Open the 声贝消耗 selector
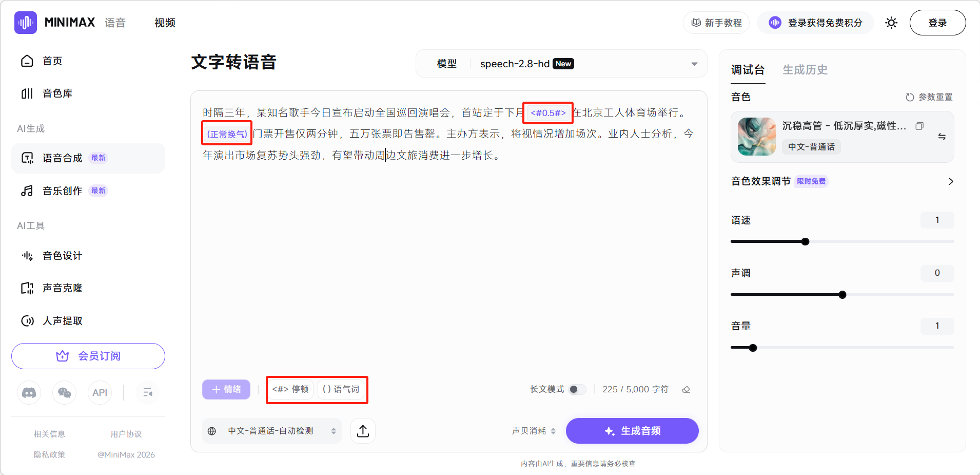The width and height of the screenshot is (980, 475). click(534, 431)
